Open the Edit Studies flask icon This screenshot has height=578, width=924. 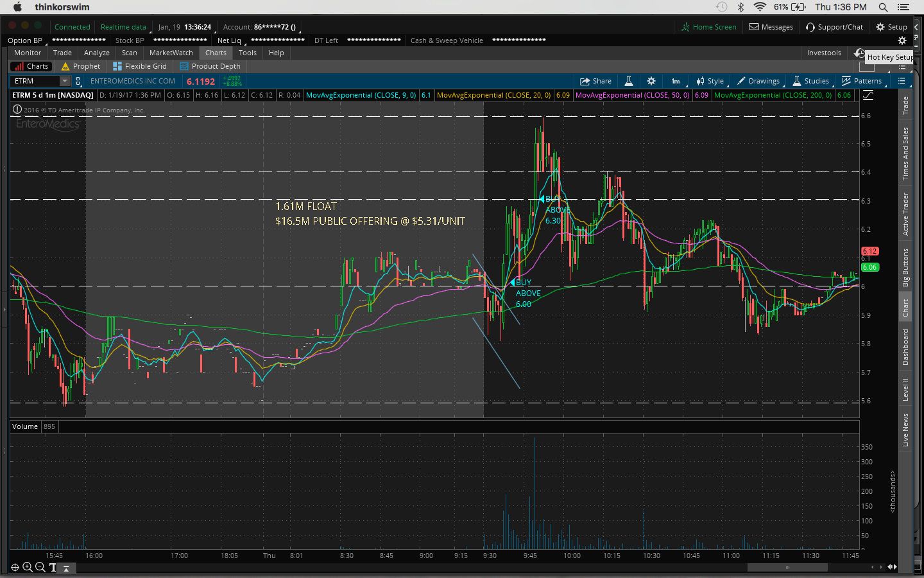629,81
